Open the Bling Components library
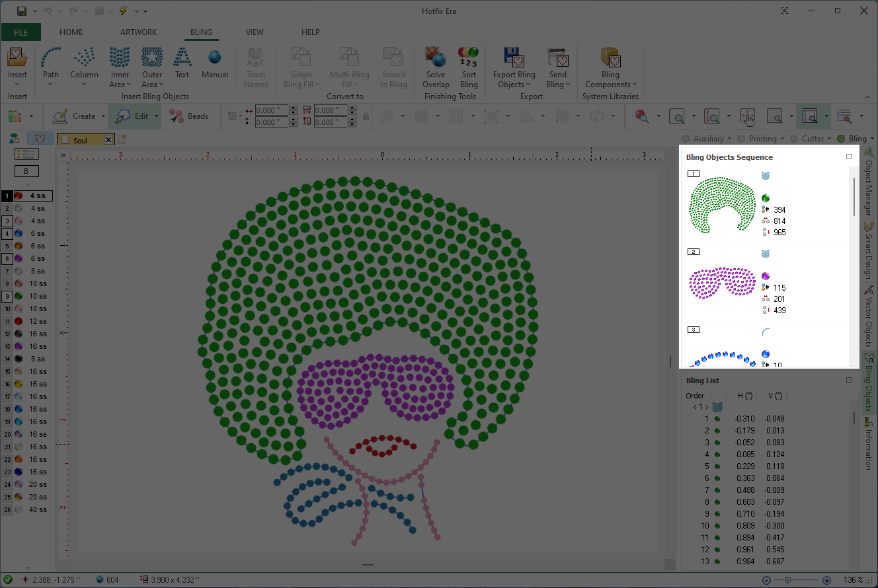The height and width of the screenshot is (588, 878). (610, 66)
